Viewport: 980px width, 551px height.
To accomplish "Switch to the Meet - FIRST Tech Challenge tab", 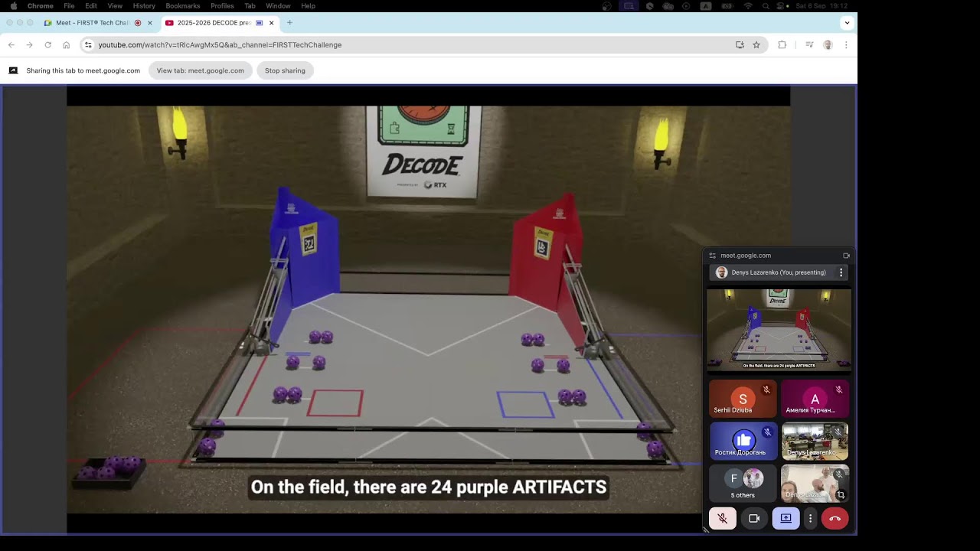I will click(x=99, y=23).
